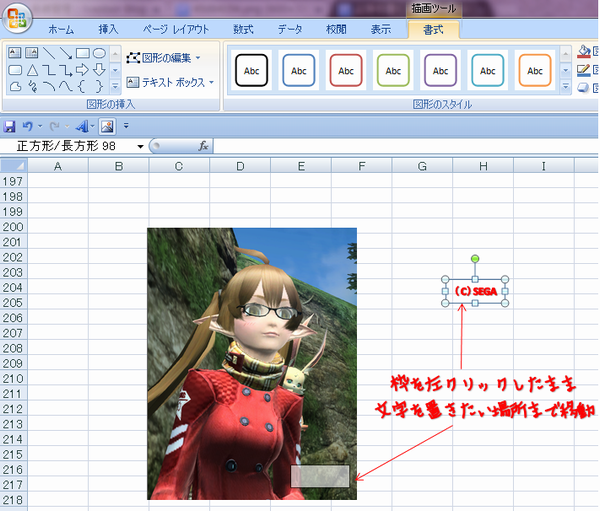Click the Undo arrow icon
Viewport: 600px width, 511px height.
(x=27, y=126)
